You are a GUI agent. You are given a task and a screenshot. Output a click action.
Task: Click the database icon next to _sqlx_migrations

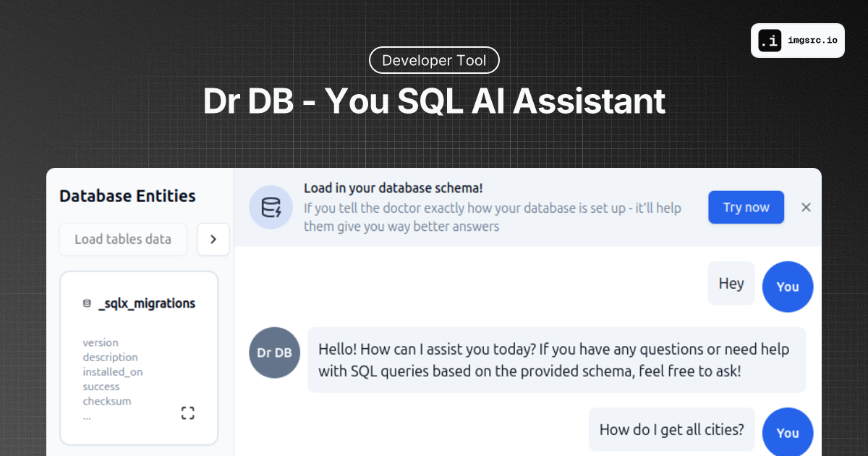pyautogui.click(x=86, y=303)
